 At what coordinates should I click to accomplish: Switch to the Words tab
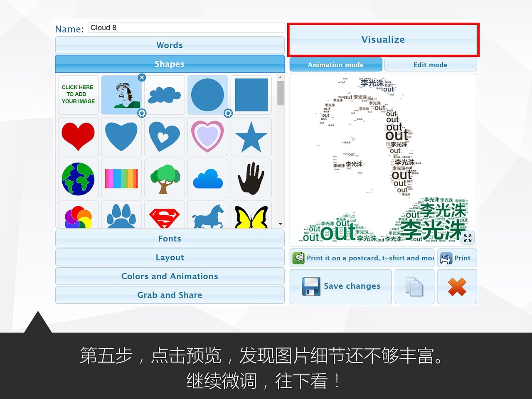170,45
